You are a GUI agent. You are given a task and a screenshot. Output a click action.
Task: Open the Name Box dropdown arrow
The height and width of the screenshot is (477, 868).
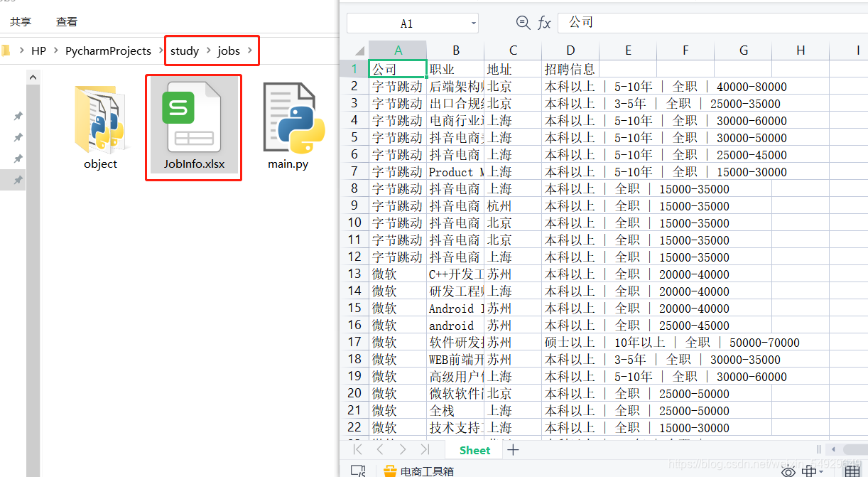(472, 23)
